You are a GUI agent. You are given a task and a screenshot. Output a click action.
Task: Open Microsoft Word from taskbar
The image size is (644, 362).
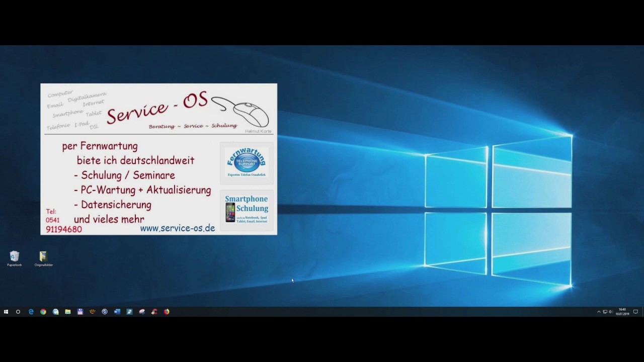[117, 312]
